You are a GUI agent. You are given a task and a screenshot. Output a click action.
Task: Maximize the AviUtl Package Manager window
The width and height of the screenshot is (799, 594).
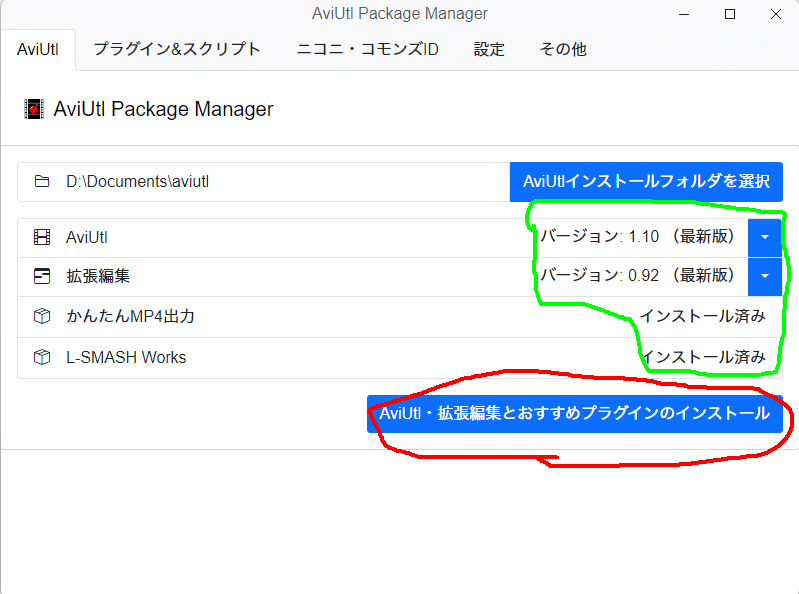[730, 14]
